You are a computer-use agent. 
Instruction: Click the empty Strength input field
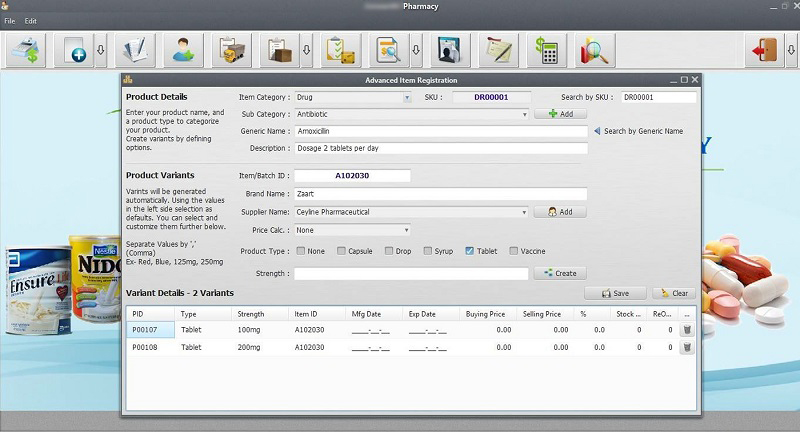(x=411, y=273)
